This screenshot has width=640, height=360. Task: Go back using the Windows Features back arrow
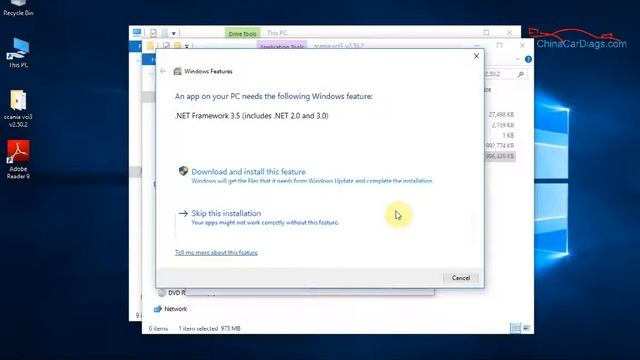(x=163, y=71)
